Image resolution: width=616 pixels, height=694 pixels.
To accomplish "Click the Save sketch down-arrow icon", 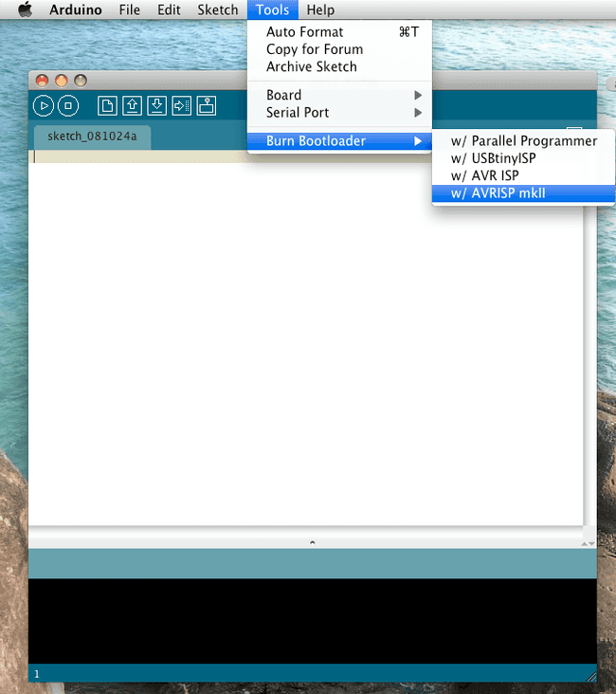I will click(157, 106).
